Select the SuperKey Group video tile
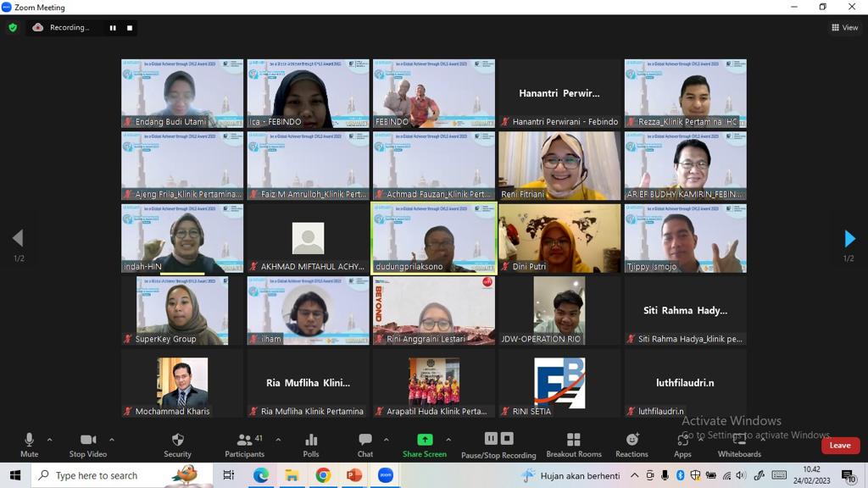 coord(182,311)
